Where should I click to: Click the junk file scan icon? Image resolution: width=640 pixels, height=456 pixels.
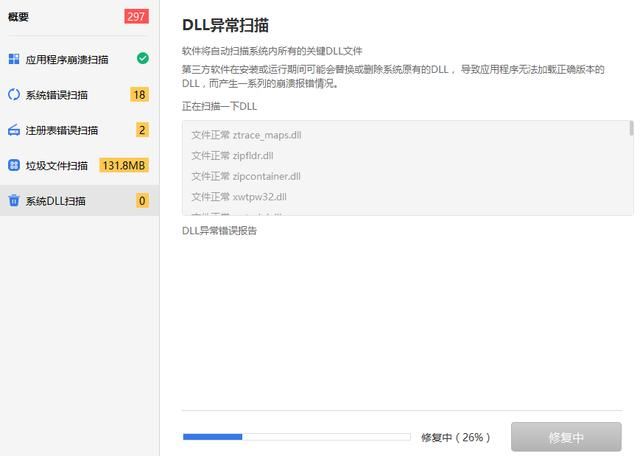(14, 165)
